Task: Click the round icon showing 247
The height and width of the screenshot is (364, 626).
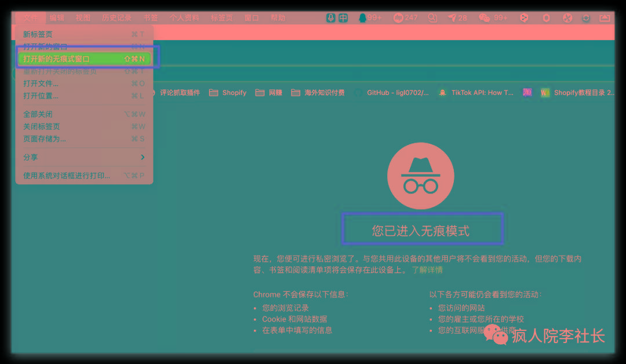Action: 399,18
